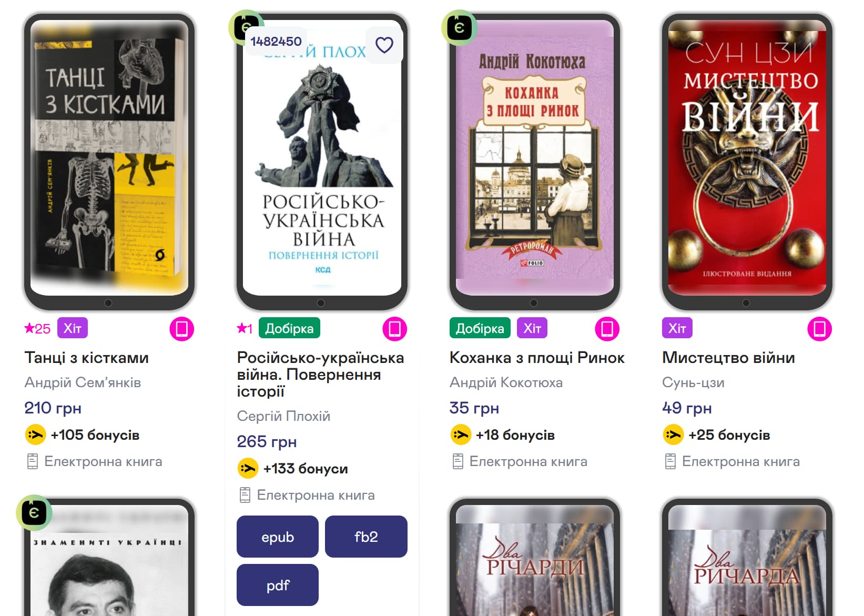Choose the pdf format button
This screenshot has height=616, width=864.
tap(278, 585)
